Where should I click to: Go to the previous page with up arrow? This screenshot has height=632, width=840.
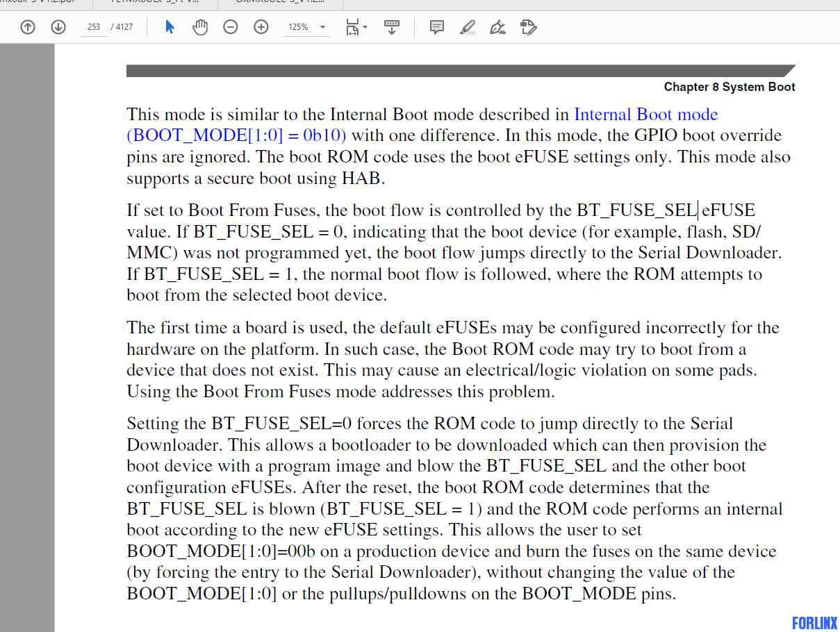point(27,28)
